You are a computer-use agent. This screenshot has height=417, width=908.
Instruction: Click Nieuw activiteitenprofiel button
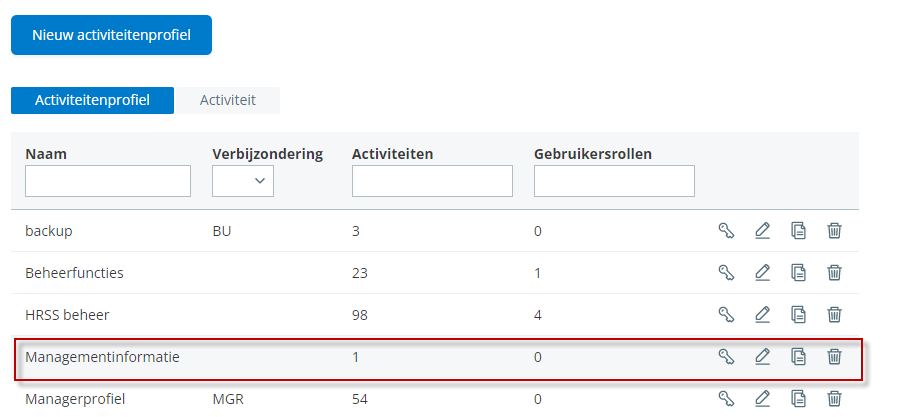pyautogui.click(x=111, y=35)
